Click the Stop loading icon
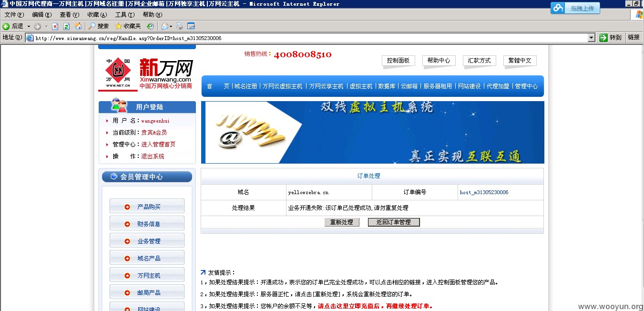 (x=55, y=26)
